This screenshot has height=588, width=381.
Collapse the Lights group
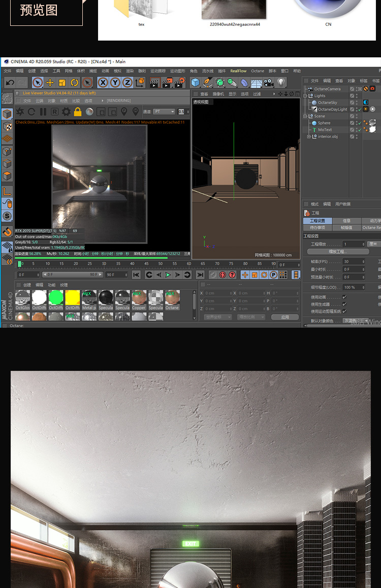305,96
